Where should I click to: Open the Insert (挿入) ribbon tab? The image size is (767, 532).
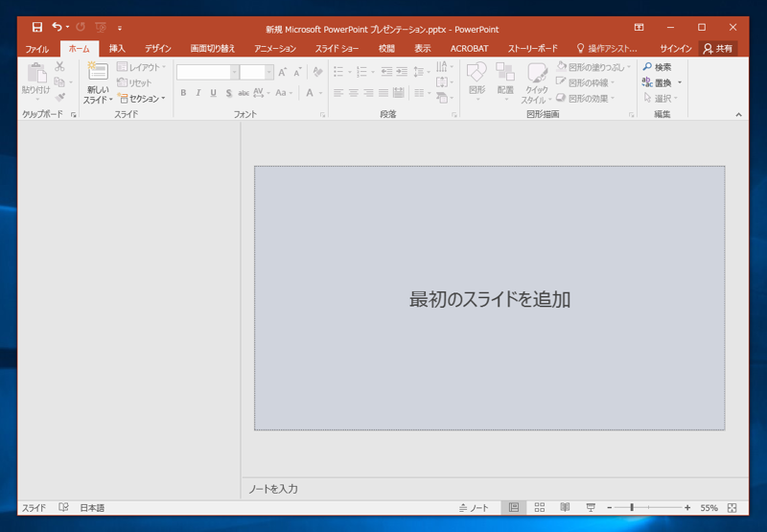click(x=117, y=49)
